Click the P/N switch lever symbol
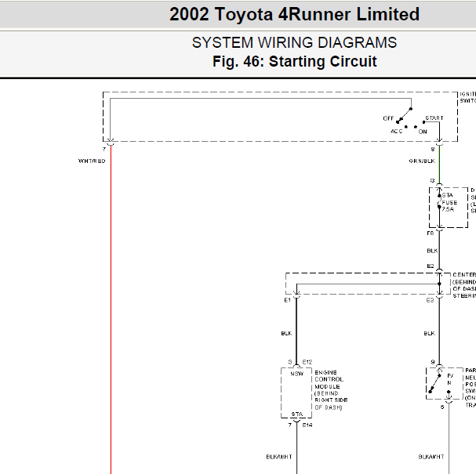The width and height of the screenshot is (476, 474). (x=434, y=384)
